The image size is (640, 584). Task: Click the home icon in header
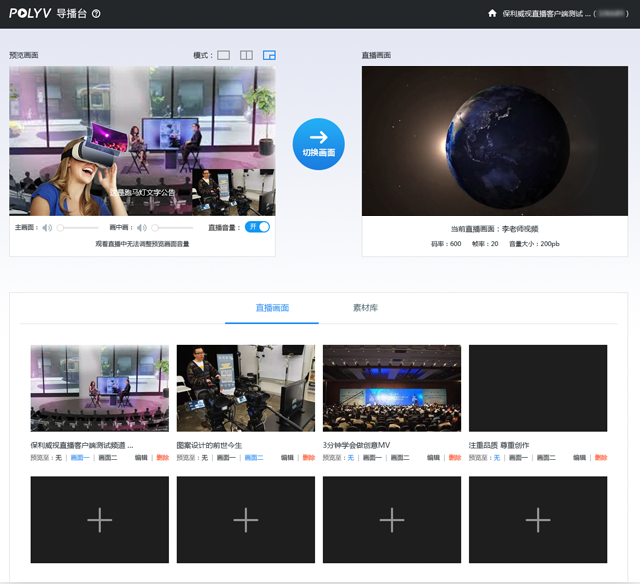492,14
